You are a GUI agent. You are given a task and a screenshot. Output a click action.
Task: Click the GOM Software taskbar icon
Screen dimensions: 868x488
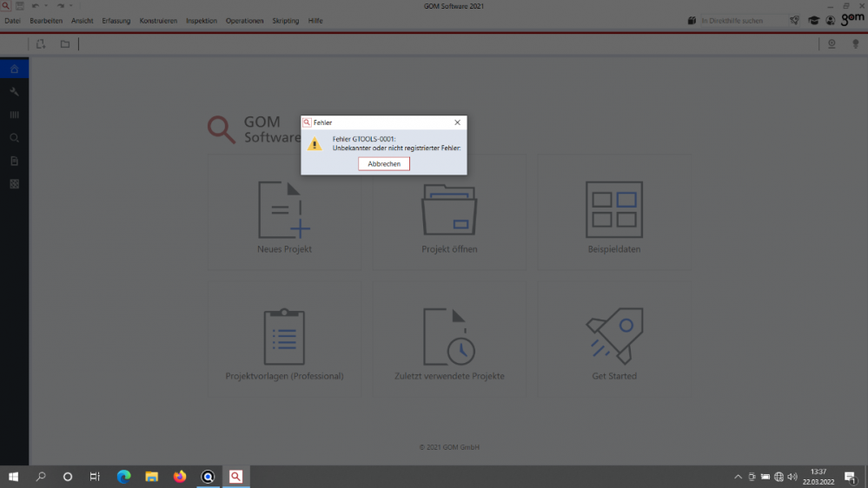click(235, 477)
